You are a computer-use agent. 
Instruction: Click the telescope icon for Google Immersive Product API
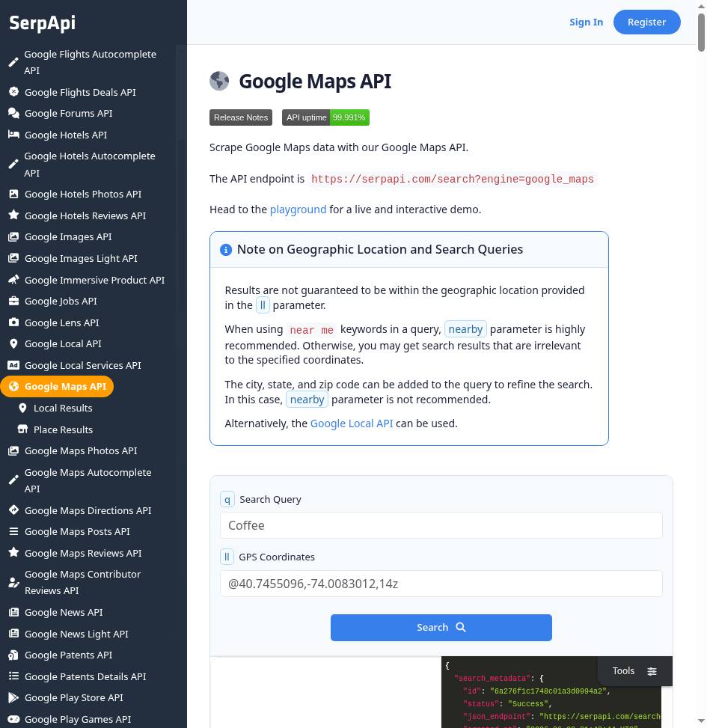pos(14,280)
